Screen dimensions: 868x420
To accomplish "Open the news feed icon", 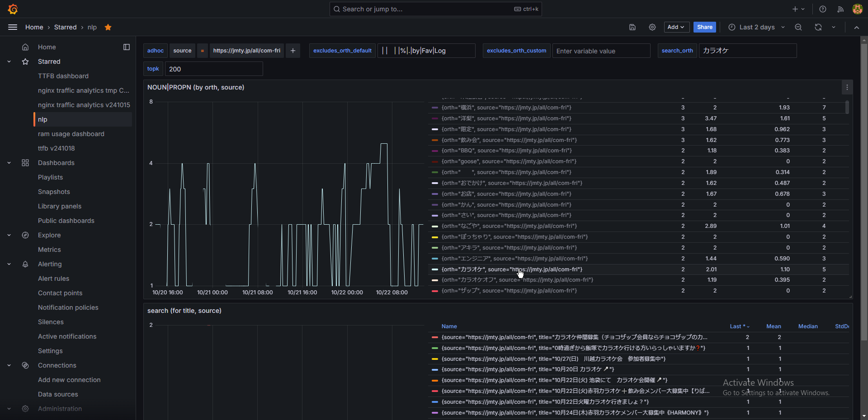I will pos(840,9).
